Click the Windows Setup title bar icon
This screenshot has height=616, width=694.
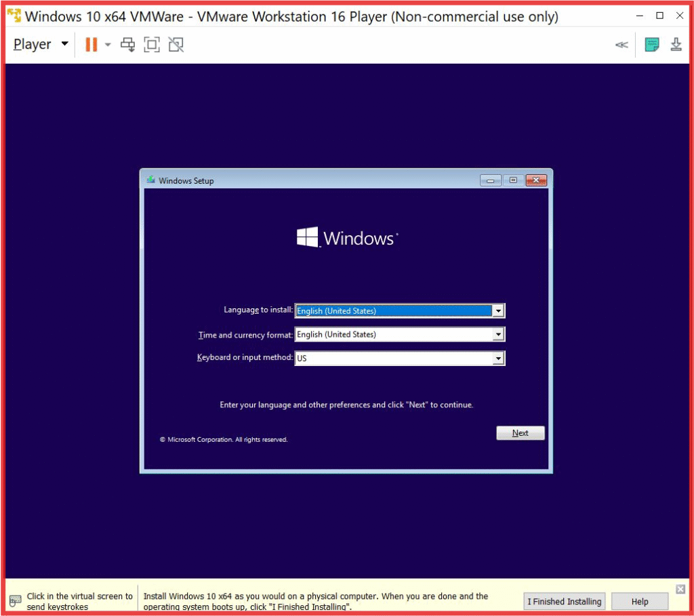coord(150,180)
